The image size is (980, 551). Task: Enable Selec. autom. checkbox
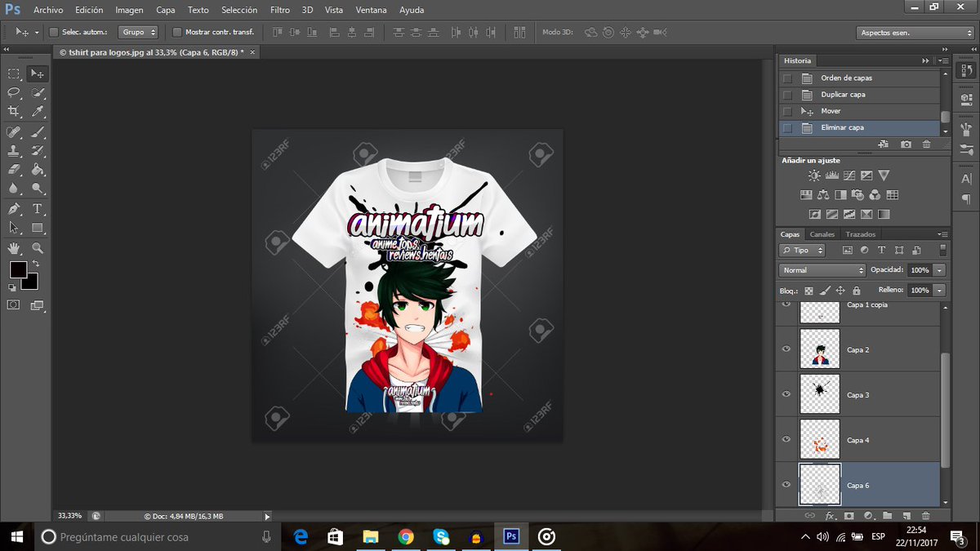click(54, 33)
